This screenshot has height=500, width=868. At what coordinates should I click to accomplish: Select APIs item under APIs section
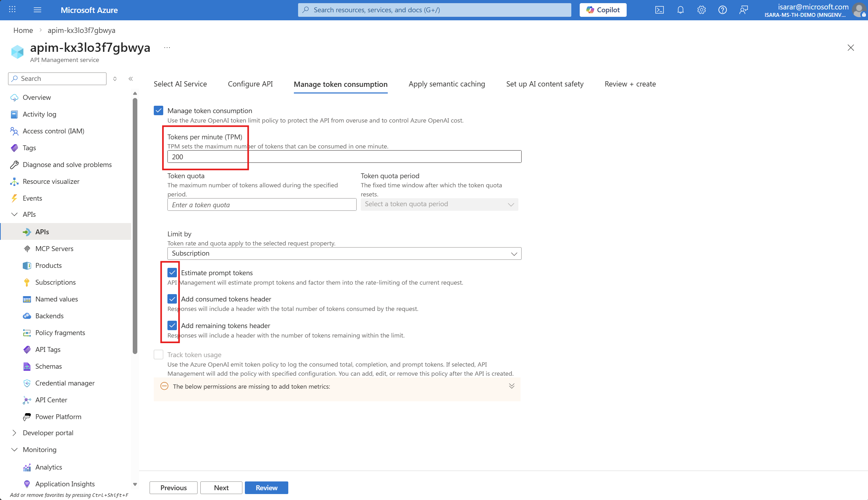(x=66, y=232)
